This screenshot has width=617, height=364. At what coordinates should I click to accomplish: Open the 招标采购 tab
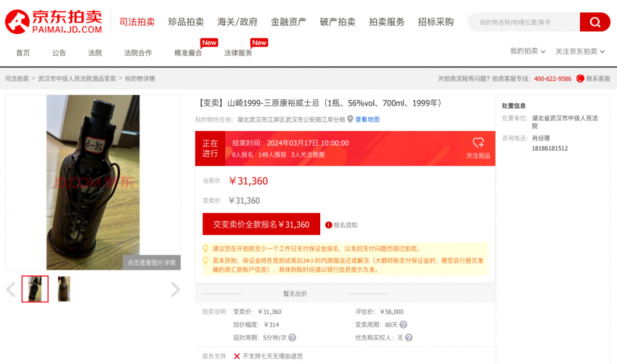[x=436, y=22]
